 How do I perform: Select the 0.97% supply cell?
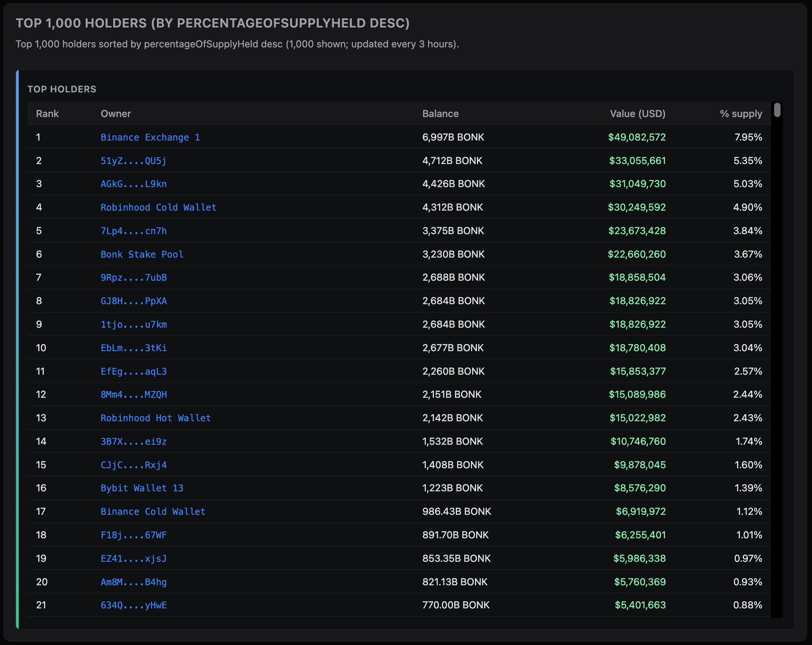point(748,559)
